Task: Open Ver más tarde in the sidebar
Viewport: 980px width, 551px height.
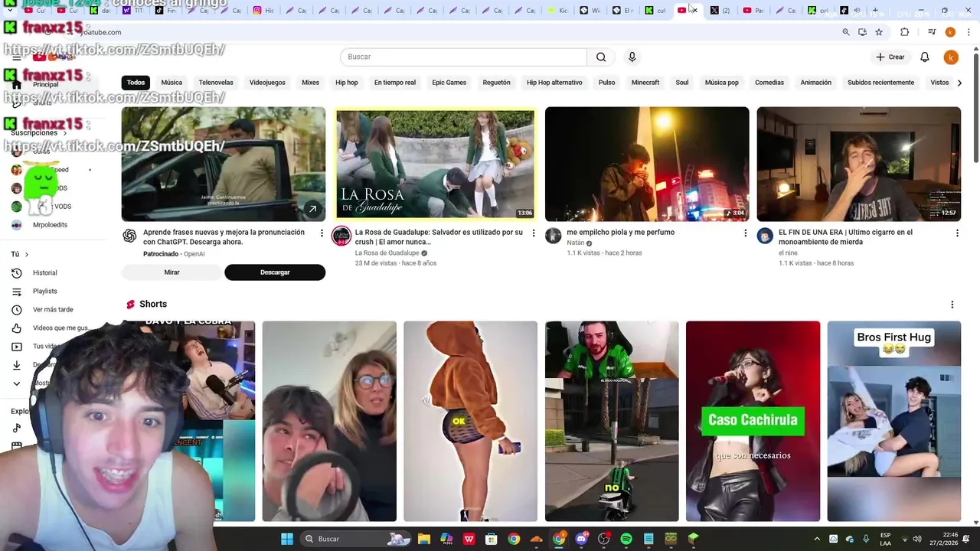Action: click(x=53, y=309)
